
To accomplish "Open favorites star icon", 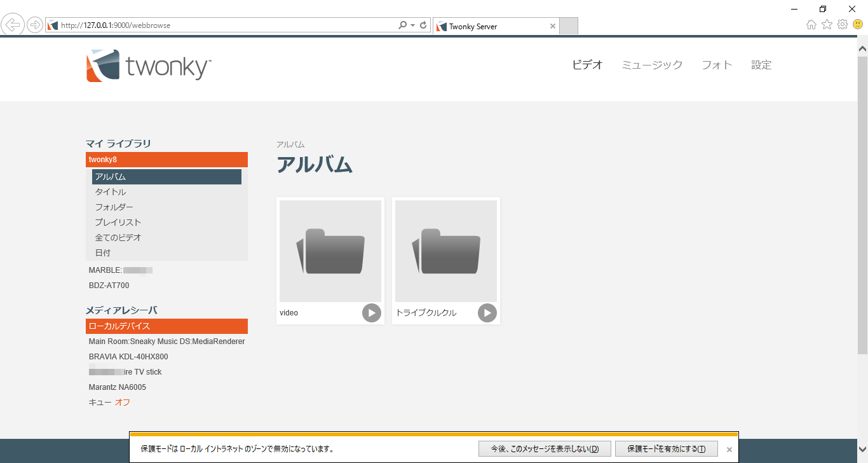I will click(827, 25).
